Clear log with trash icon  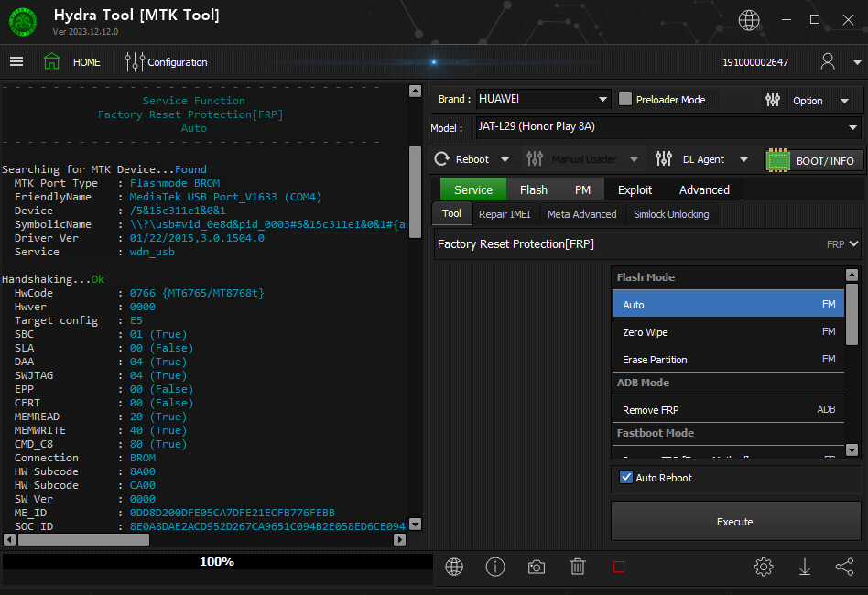point(578,567)
